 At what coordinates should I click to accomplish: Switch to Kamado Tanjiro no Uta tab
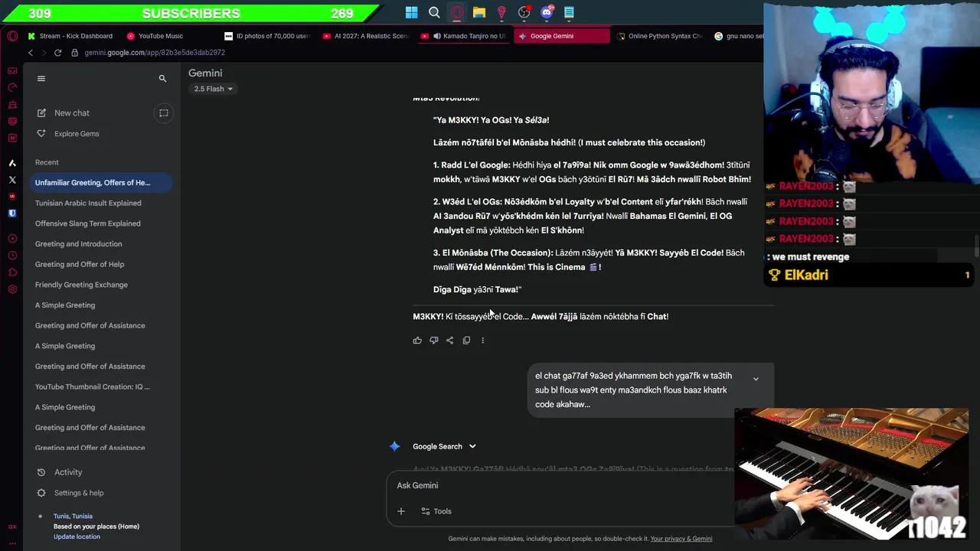(x=464, y=36)
